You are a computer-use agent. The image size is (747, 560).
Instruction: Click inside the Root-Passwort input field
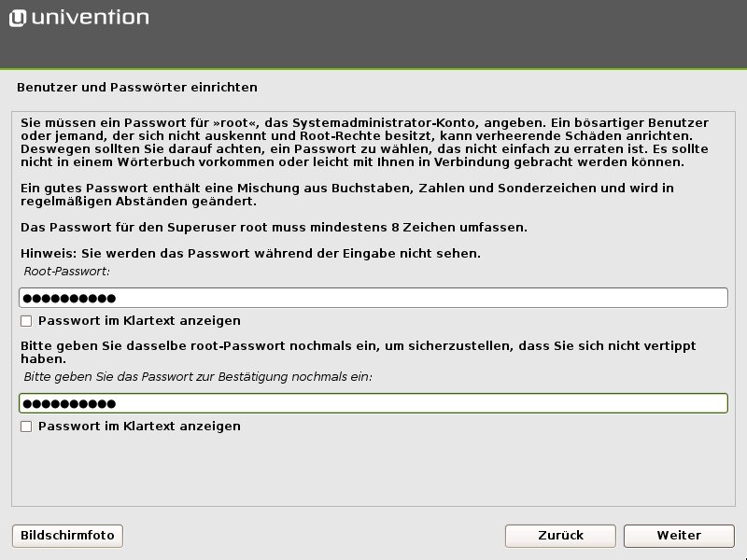pyautogui.click(x=373, y=297)
